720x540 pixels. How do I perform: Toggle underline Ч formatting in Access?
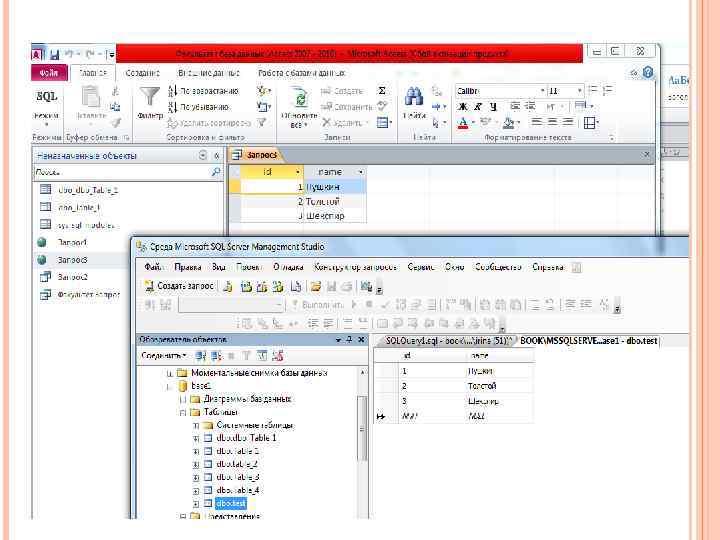click(493, 107)
